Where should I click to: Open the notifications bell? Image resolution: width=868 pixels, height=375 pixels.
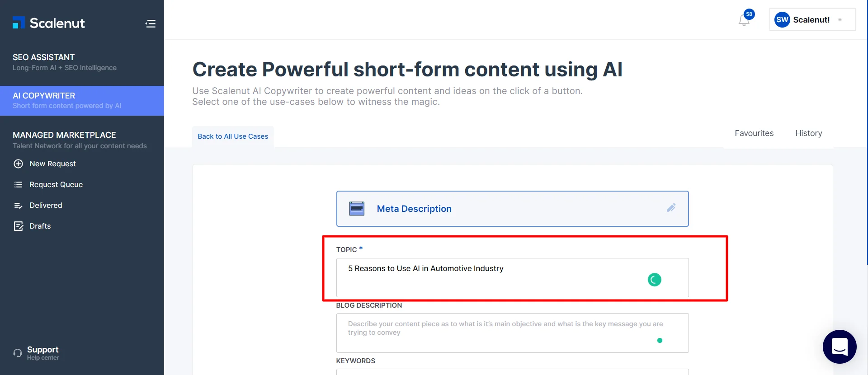(744, 20)
